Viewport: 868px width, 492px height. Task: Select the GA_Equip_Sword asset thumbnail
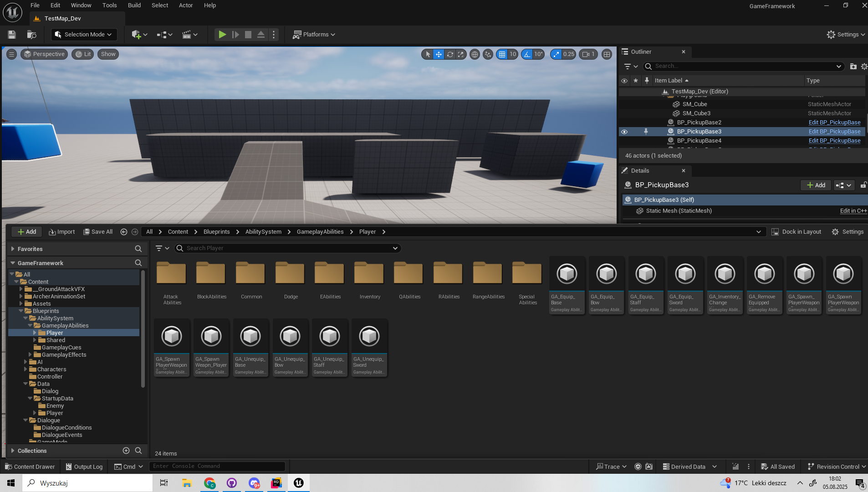tap(685, 285)
